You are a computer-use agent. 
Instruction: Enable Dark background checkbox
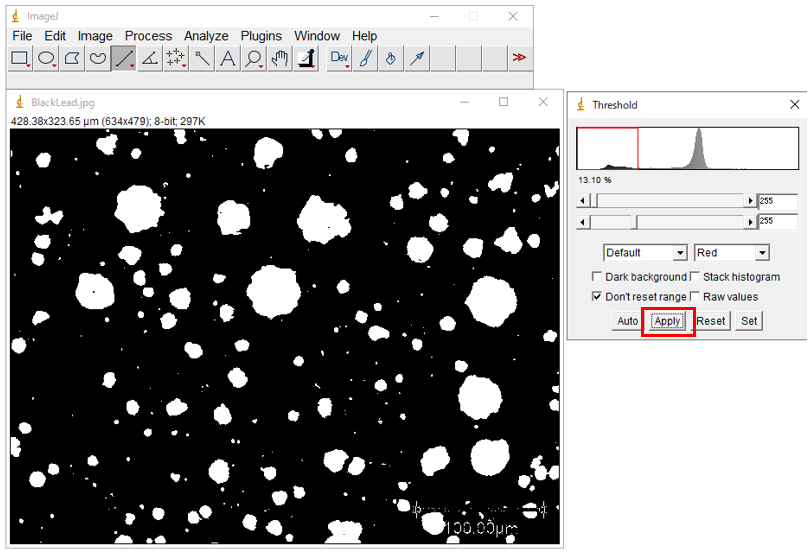(x=597, y=277)
